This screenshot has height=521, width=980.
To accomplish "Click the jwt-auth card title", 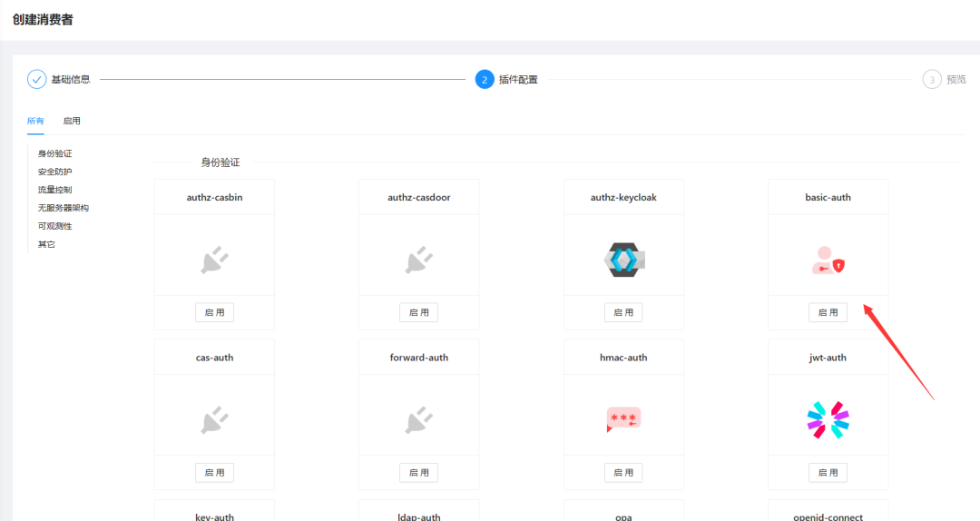I will point(828,357).
